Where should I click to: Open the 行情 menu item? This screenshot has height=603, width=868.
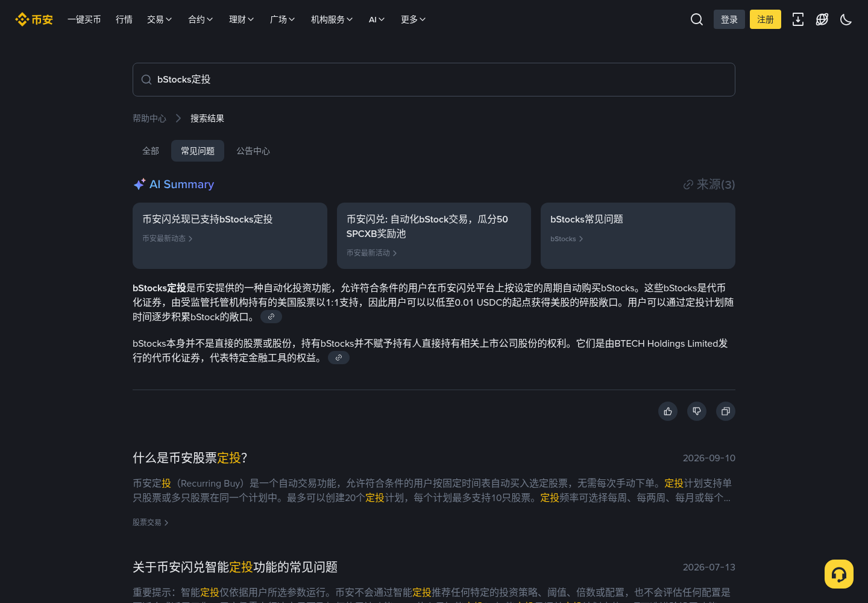[124, 19]
